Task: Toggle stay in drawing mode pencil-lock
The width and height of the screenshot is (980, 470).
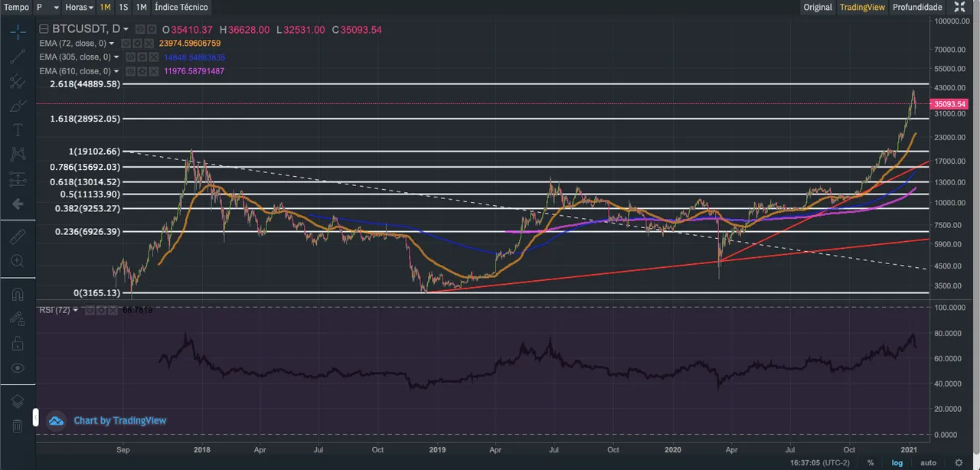Action: pos(18,318)
